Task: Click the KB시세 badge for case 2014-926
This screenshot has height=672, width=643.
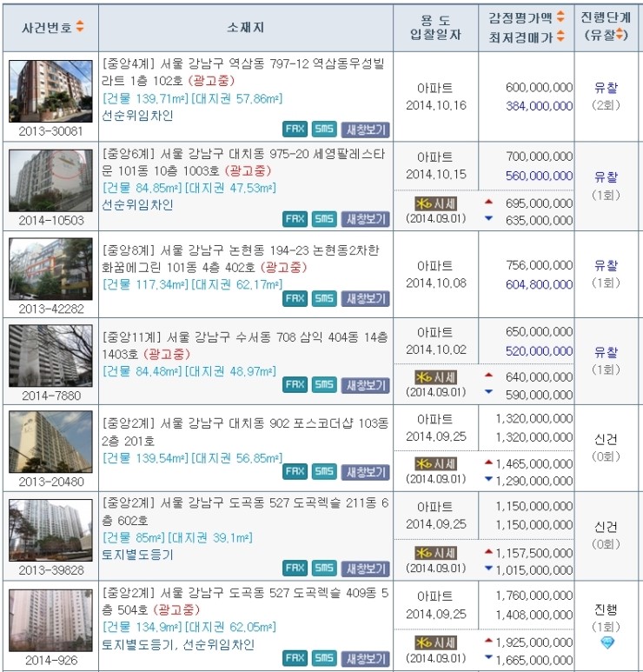Action: (435, 642)
